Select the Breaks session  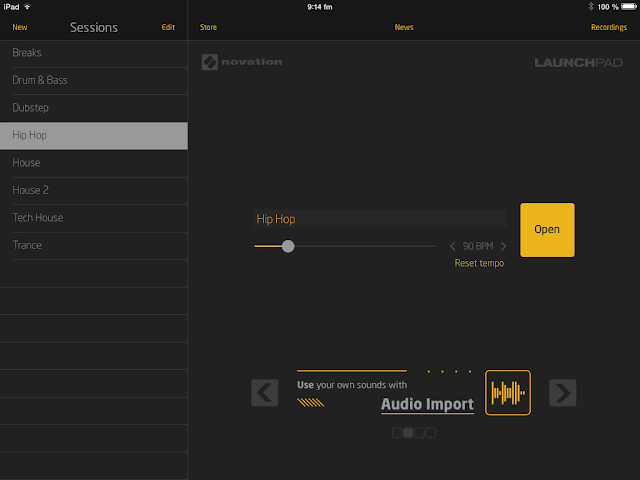[x=94, y=53]
